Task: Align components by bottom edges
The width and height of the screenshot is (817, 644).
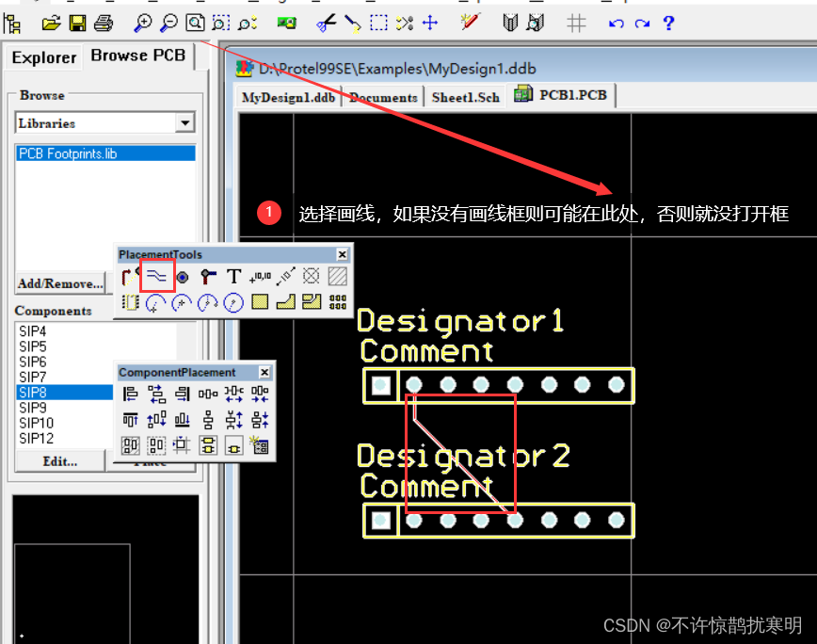Action: 182,419
